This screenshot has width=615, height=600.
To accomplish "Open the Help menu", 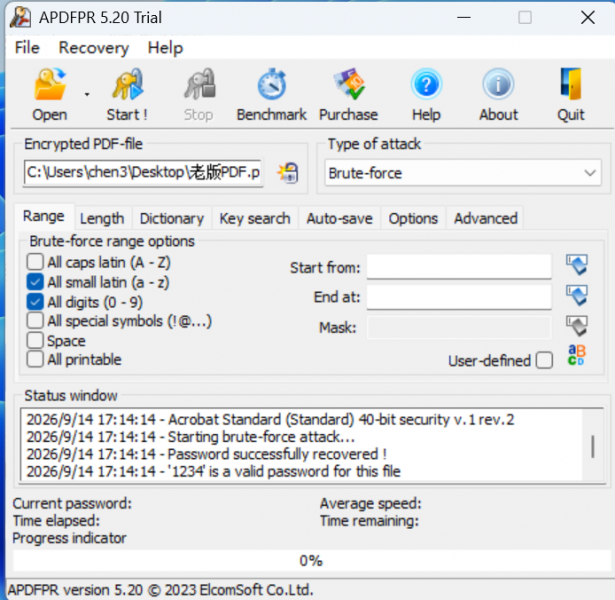I will (x=165, y=48).
